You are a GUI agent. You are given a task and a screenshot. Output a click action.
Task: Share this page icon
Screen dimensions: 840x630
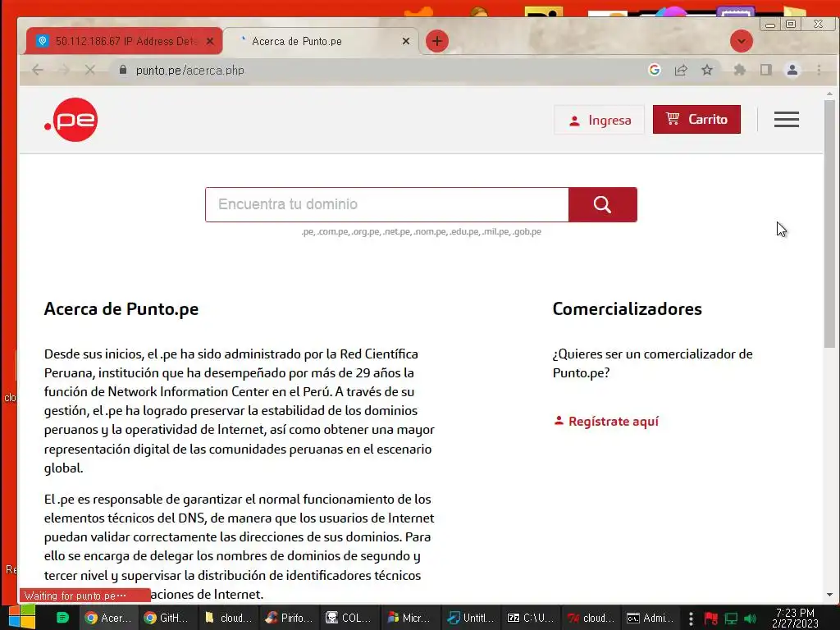coord(681,71)
